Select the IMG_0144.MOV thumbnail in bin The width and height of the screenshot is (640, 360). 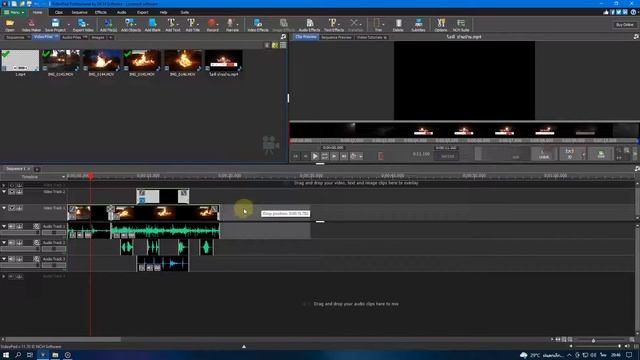(102, 60)
